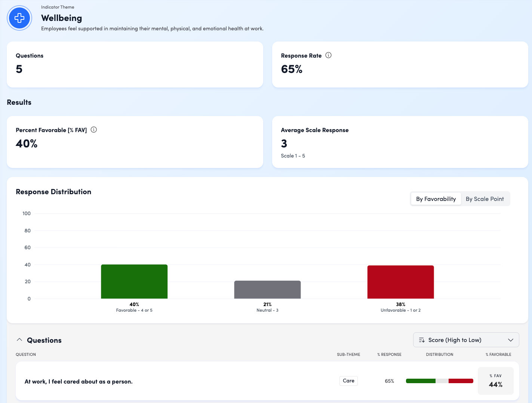This screenshot has width=532, height=403.
Task: Click the Care sub-theme tag
Action: click(348, 381)
